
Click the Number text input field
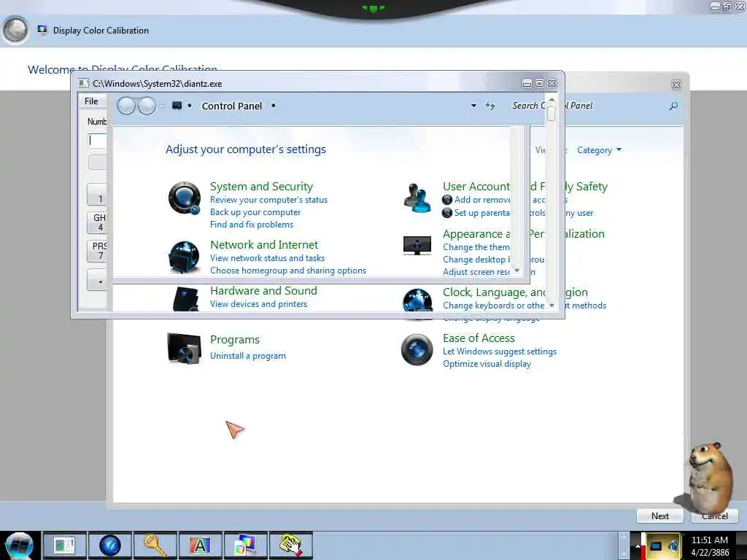98,141
